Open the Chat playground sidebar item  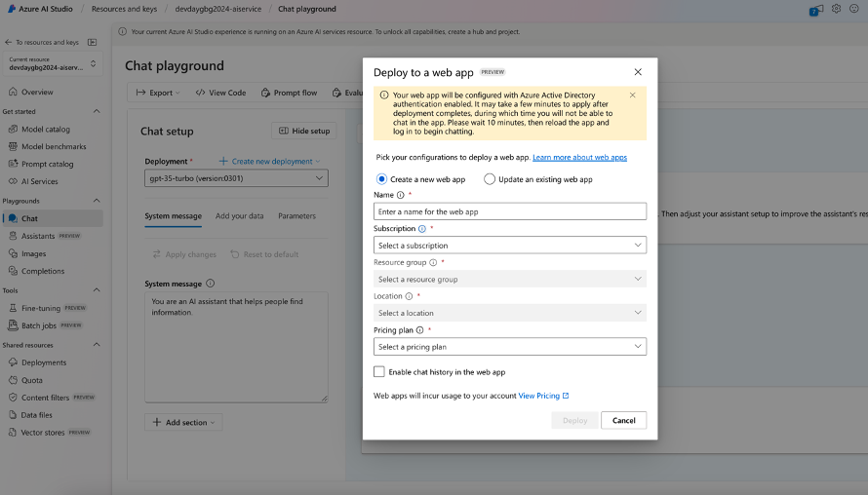(52, 218)
